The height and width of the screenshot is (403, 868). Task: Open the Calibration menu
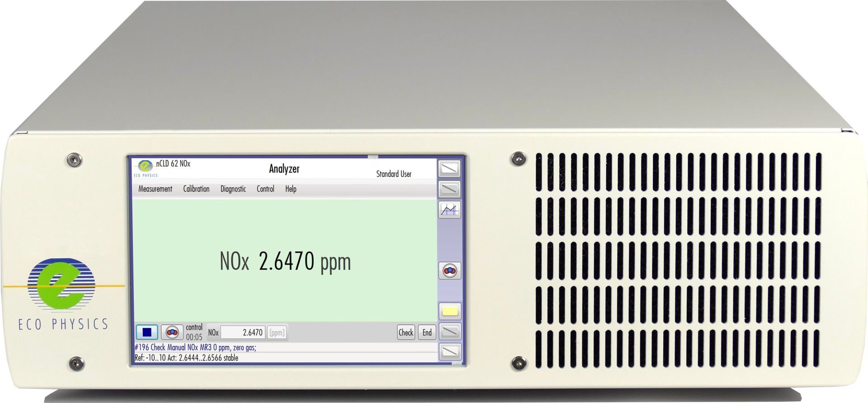[196, 189]
